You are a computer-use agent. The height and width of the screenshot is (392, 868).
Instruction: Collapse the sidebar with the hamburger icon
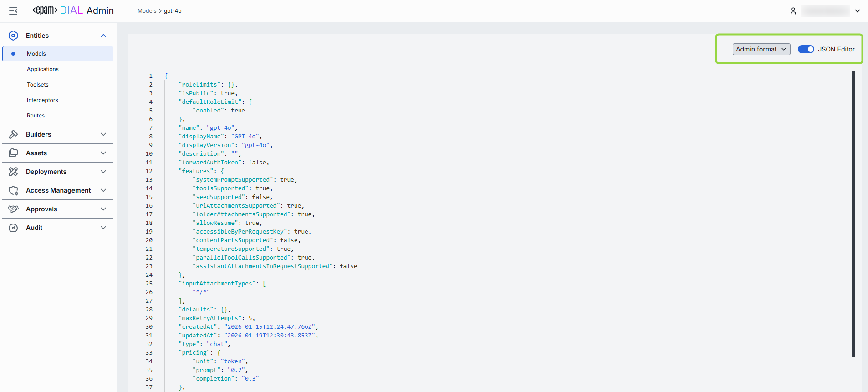[13, 11]
